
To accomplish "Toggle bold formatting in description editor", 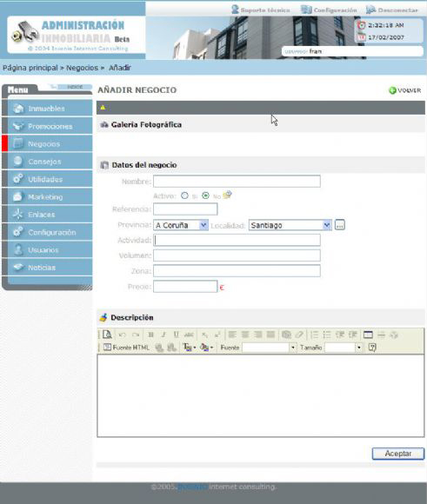I will tap(150, 335).
